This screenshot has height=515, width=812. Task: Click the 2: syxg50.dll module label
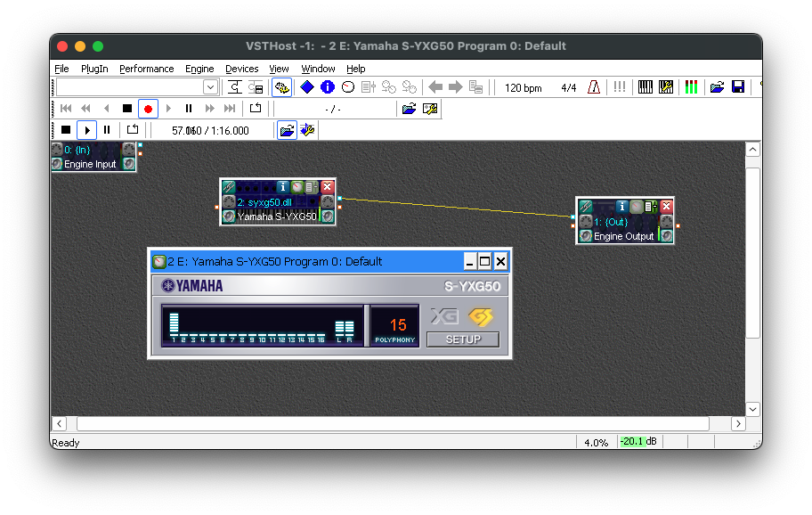tap(264, 202)
